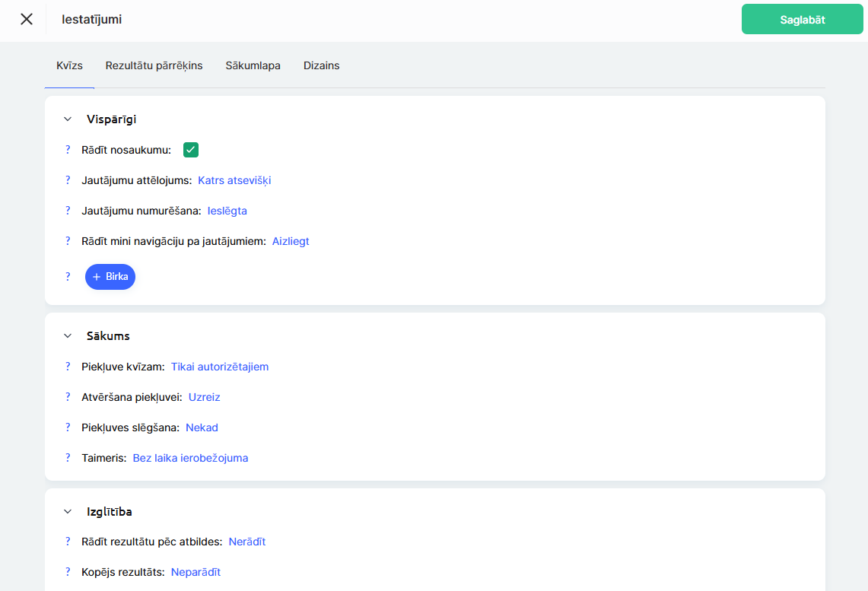Collapse the Sākums section
This screenshot has height=591, width=868.
(x=68, y=336)
